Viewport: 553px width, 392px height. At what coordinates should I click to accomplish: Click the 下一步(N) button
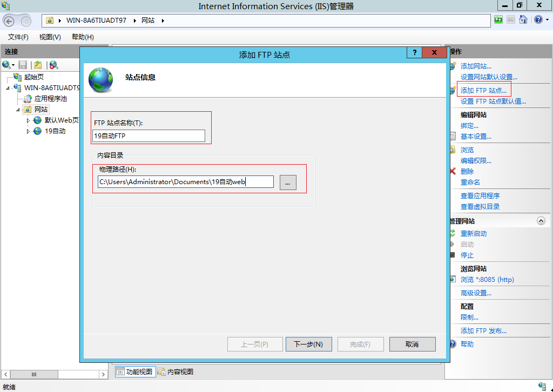pyautogui.click(x=308, y=344)
